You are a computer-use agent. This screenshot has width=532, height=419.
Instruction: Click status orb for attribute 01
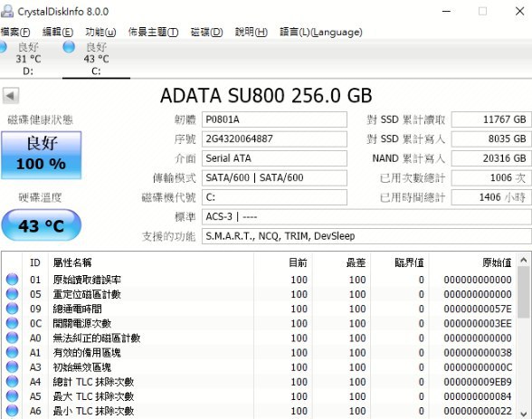pos(13,280)
